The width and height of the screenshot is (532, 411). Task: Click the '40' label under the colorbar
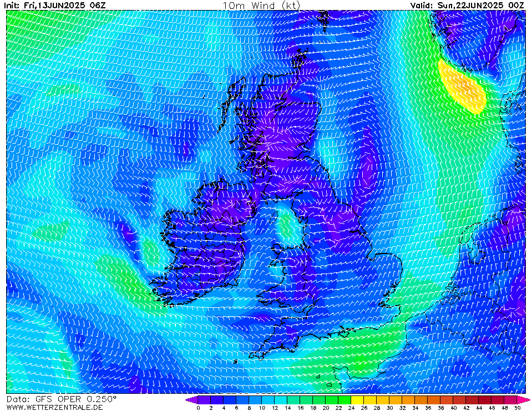coord(454,408)
